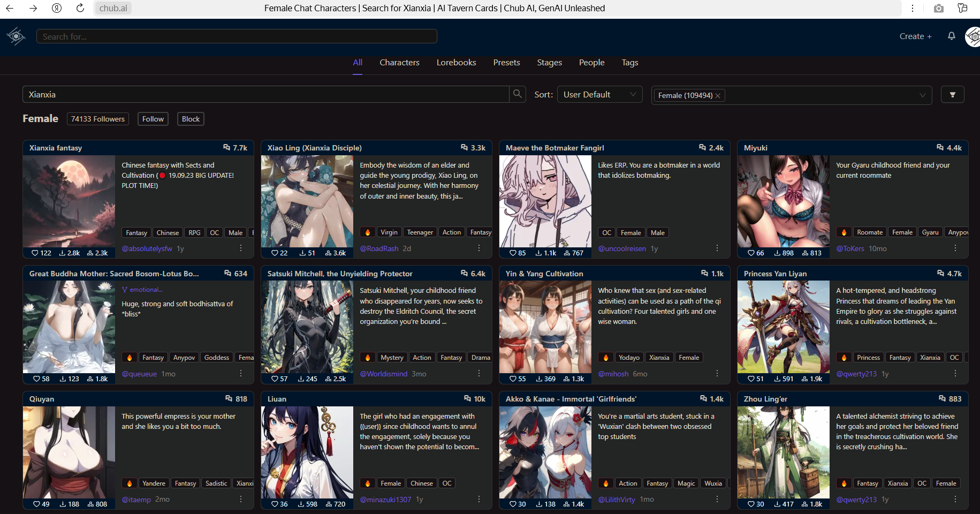Open options menu on Princess Yan Liyan card
The height and width of the screenshot is (514, 980).
955,374
